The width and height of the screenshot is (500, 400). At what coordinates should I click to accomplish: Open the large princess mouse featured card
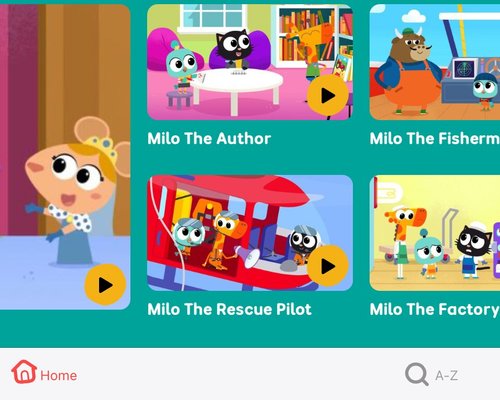(65, 157)
